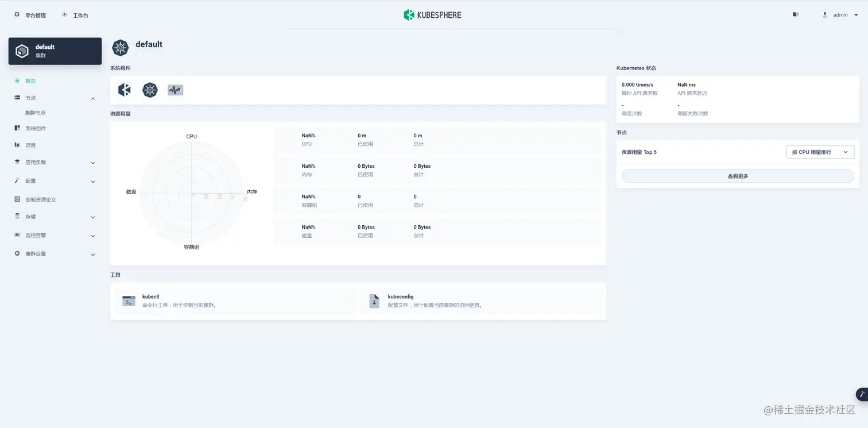
Task: Click the floating toolbox hammer button
Action: tap(862, 394)
